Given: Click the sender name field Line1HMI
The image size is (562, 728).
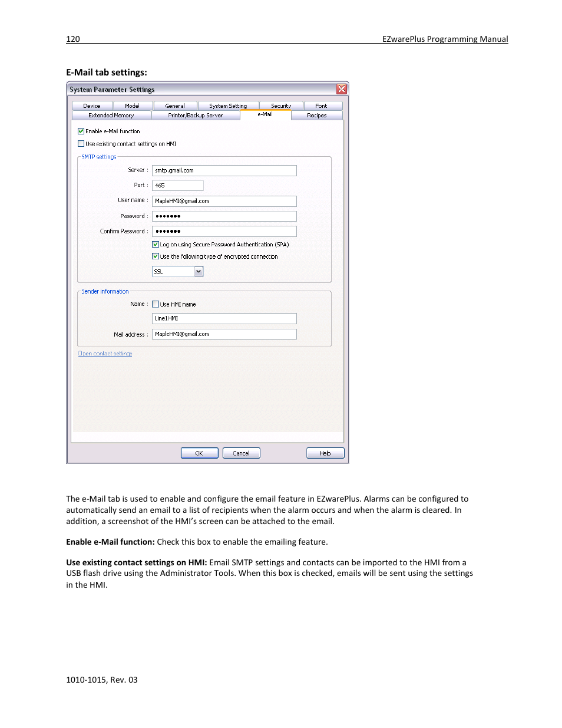Looking at the screenshot, I should coord(224,318).
